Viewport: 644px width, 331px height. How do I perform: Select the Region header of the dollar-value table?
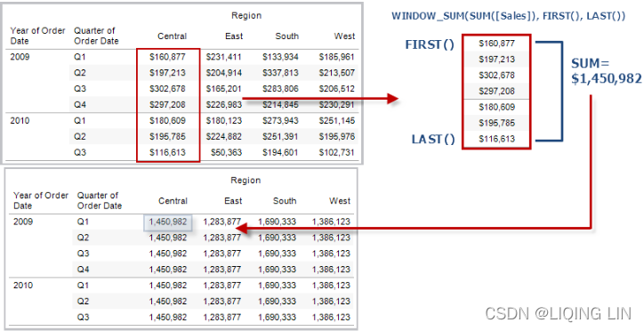tap(246, 16)
